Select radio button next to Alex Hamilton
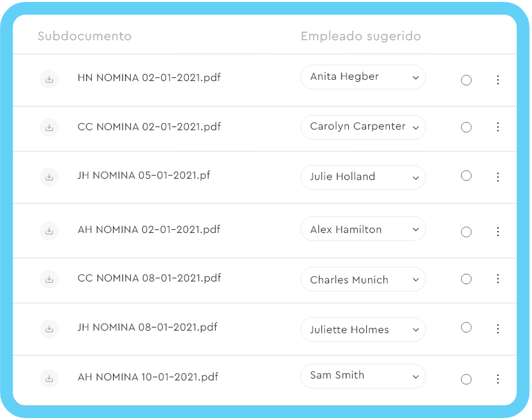Image resolution: width=532 pixels, height=420 pixels. pos(466,232)
